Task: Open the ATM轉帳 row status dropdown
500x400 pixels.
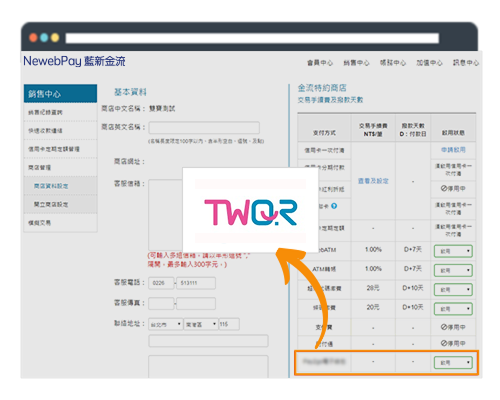Action: pyautogui.click(x=453, y=270)
